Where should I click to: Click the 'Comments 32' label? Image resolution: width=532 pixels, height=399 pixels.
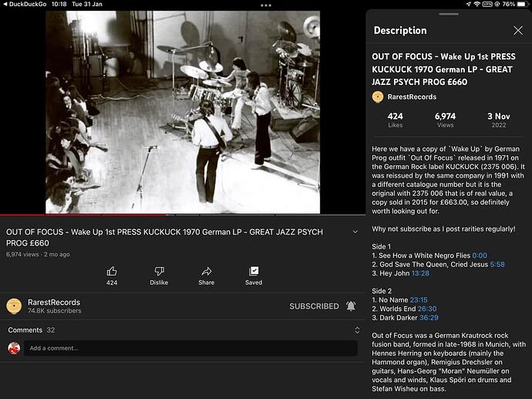point(31,330)
